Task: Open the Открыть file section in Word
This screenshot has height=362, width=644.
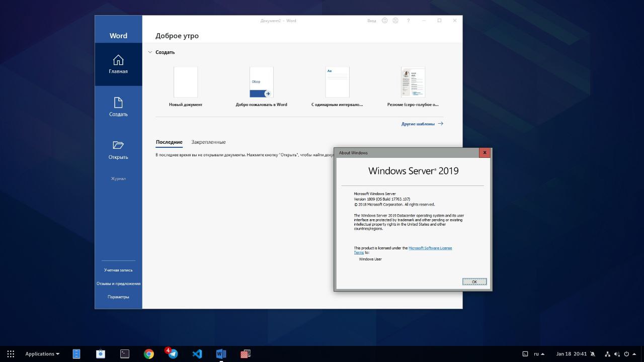Action: (118, 150)
